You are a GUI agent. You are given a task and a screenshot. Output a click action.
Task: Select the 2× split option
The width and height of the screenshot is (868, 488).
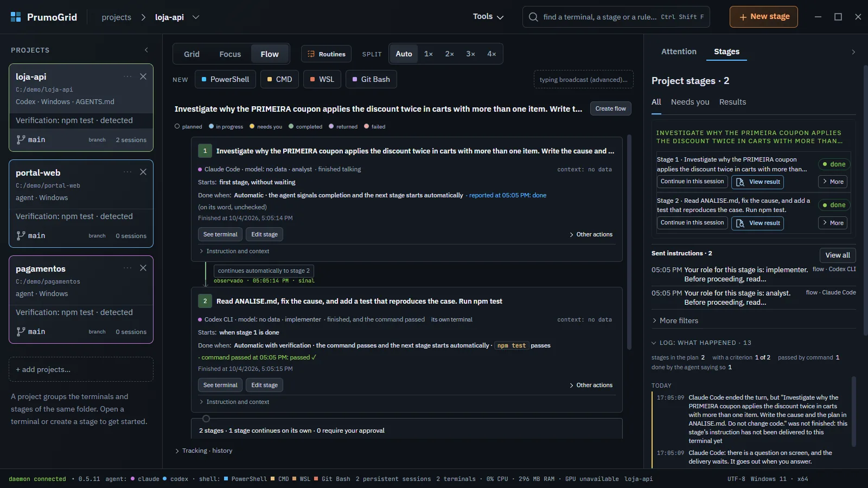click(x=449, y=54)
